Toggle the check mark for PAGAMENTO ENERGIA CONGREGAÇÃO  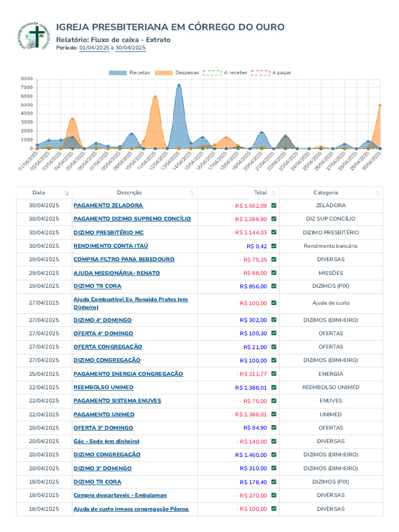click(274, 374)
